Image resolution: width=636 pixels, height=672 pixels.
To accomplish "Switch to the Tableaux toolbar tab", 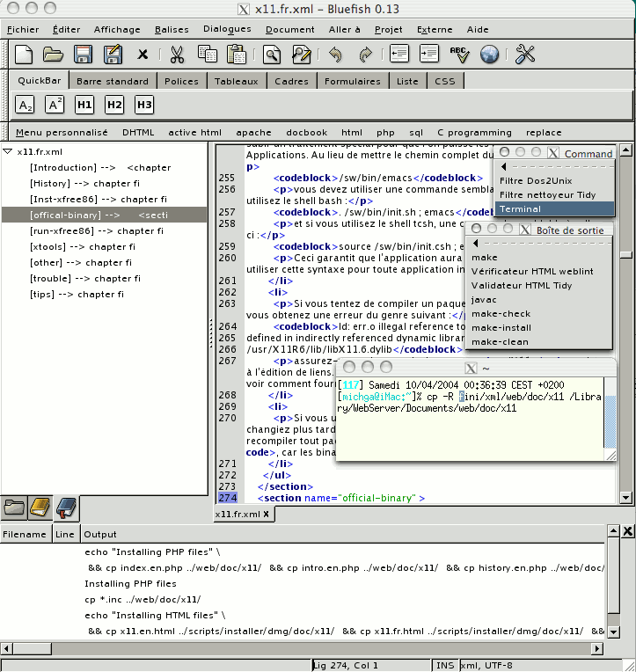I will [236, 81].
